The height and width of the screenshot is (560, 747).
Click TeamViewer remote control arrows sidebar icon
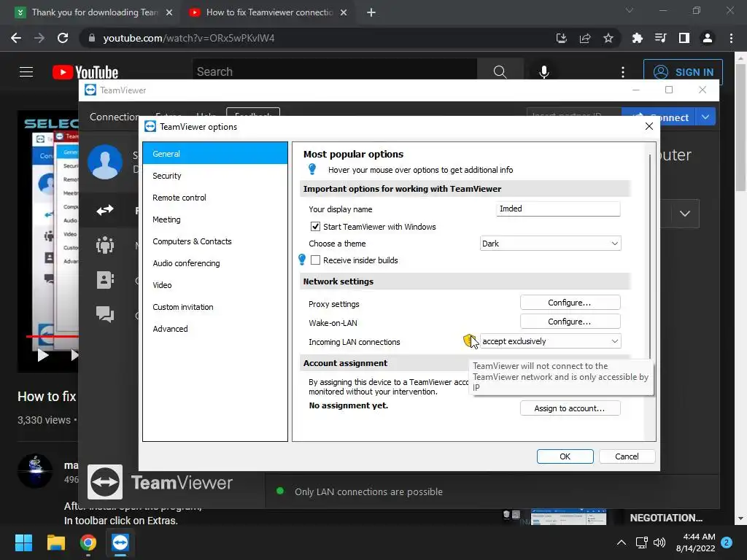point(105,209)
